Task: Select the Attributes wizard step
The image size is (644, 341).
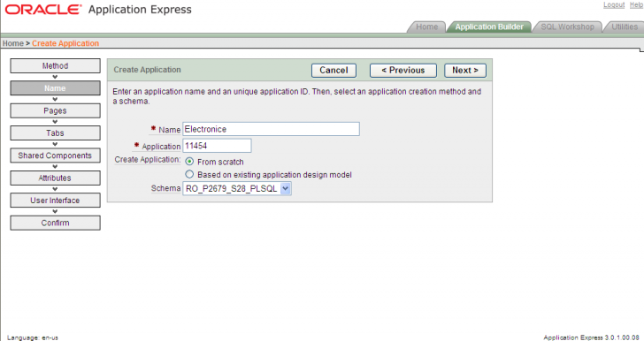Action: point(55,178)
